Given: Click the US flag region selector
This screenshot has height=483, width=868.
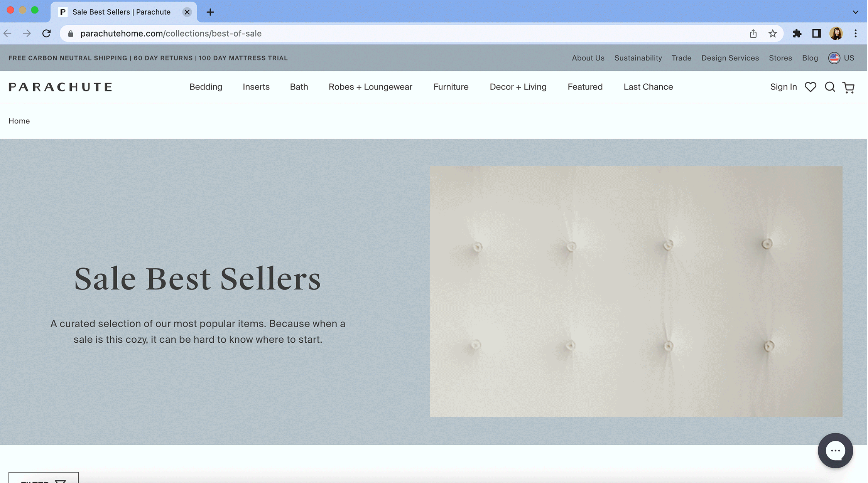Looking at the screenshot, I should 841,58.
